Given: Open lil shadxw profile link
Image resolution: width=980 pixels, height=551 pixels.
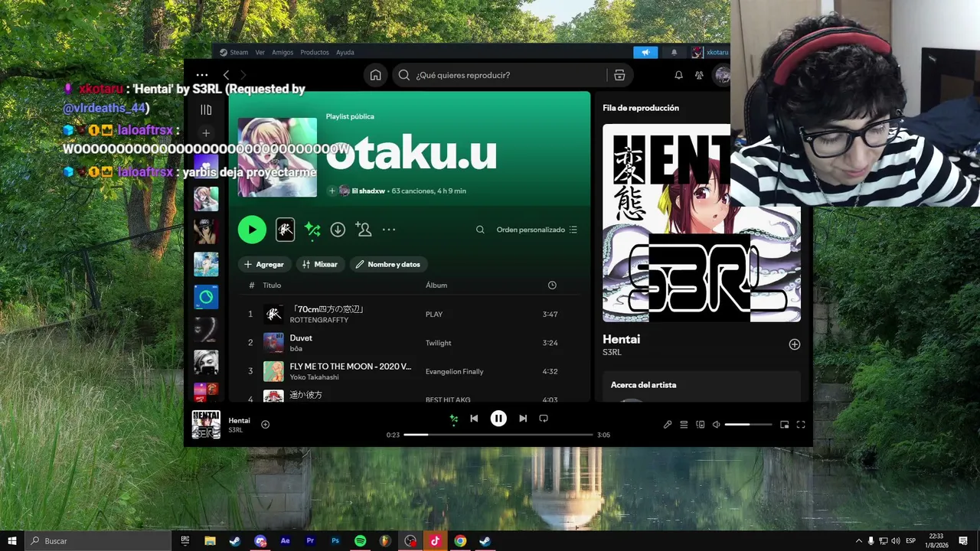Looking at the screenshot, I should coord(368,191).
